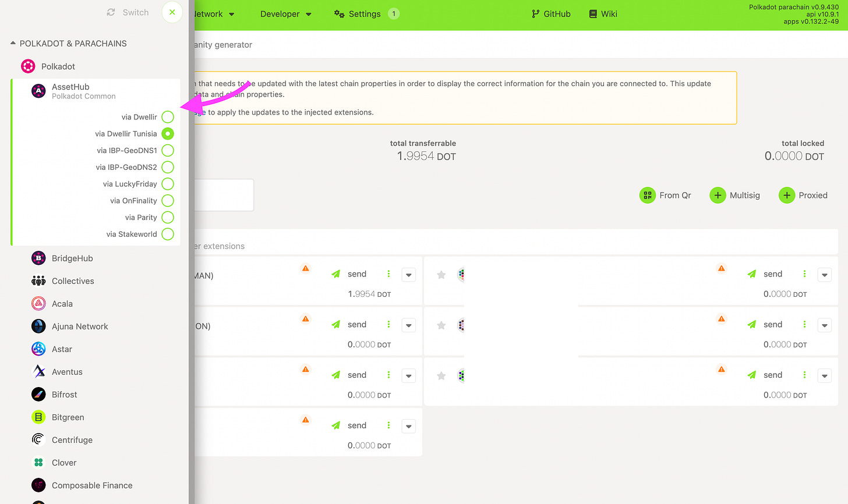The height and width of the screenshot is (504, 848).
Task: Click the Wiki book icon
Action: 593,14
